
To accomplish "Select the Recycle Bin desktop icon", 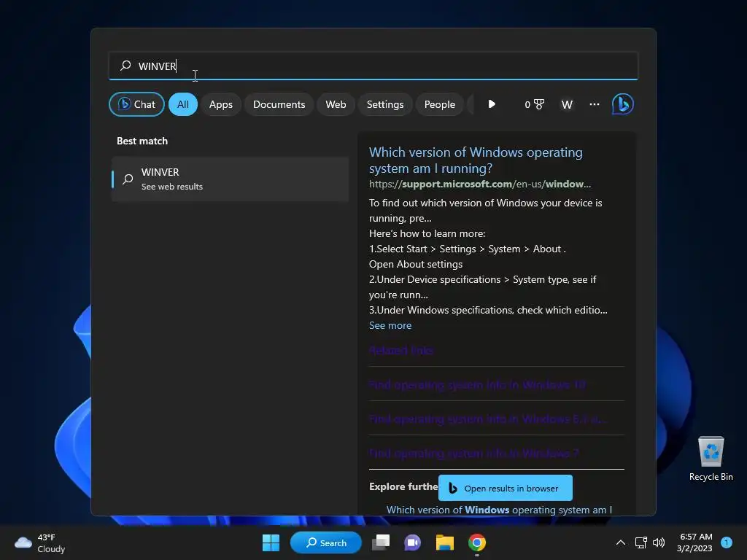I will (711, 459).
